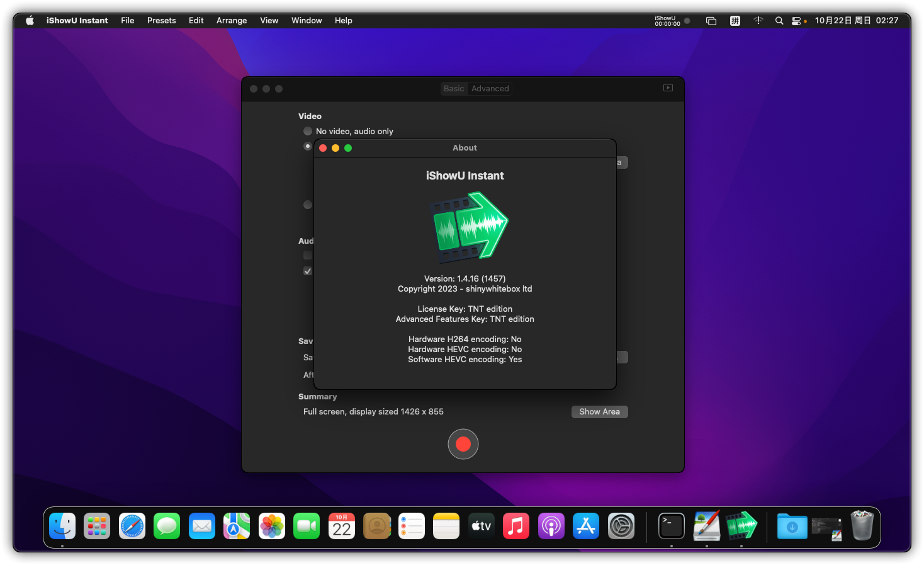Click the preview icon in main window title bar
Image resolution: width=924 pixels, height=565 pixels.
click(x=668, y=88)
